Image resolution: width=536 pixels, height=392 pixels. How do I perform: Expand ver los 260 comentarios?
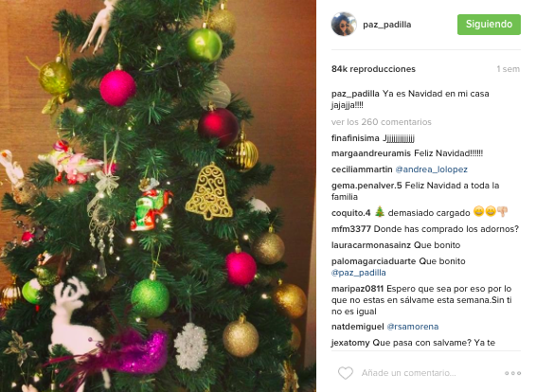click(x=381, y=122)
